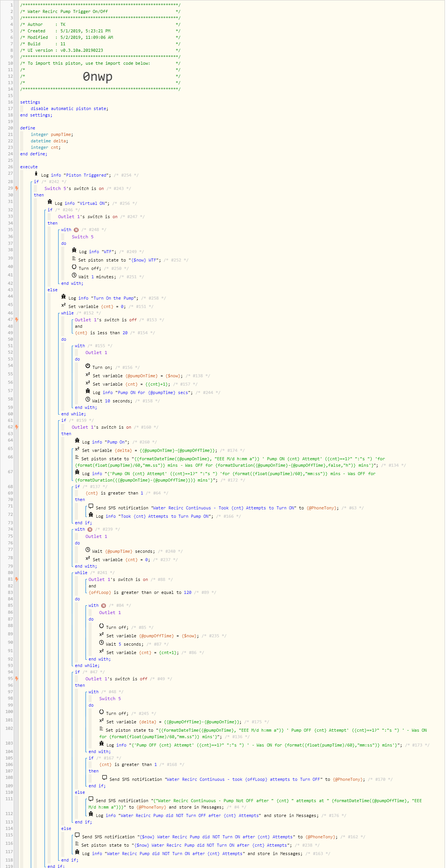Screen dimensions: 448x868
Task: Click the log icon for statement #176
Action: (x=91, y=814)
